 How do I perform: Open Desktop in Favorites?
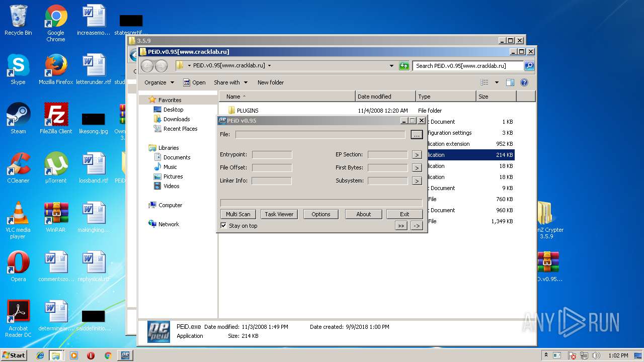coord(173,110)
